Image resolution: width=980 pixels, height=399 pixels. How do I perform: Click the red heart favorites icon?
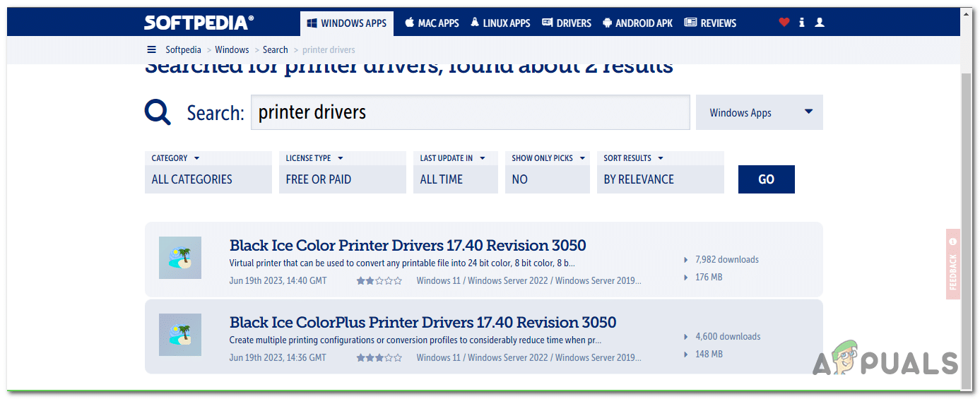784,23
